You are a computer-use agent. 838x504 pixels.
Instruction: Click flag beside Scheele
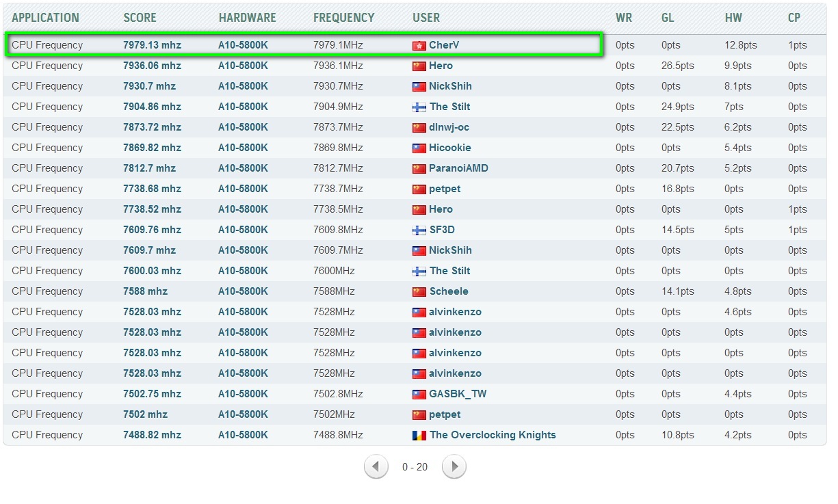(419, 292)
